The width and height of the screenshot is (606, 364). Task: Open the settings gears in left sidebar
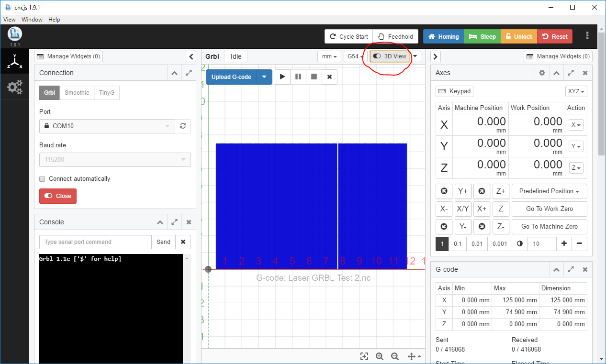tap(15, 87)
